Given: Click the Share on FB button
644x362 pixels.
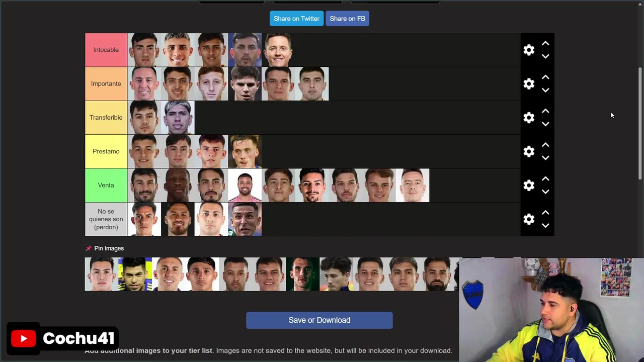Looking at the screenshot, I should point(347,19).
